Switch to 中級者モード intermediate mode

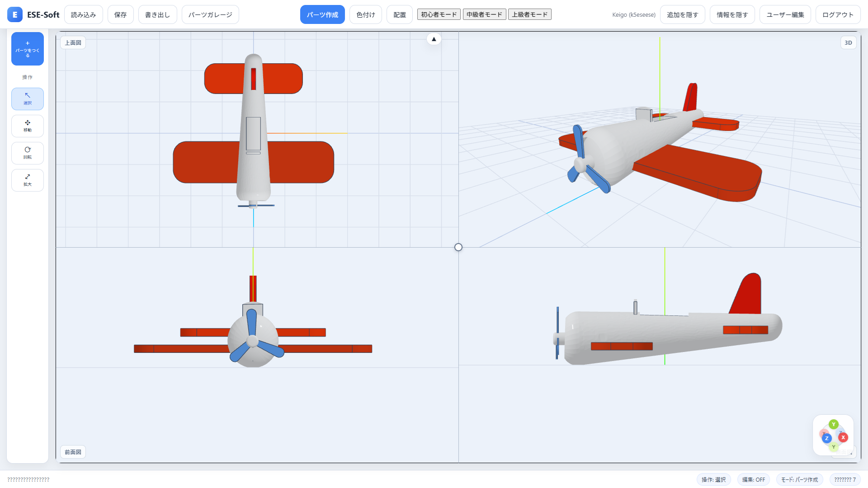tap(484, 14)
